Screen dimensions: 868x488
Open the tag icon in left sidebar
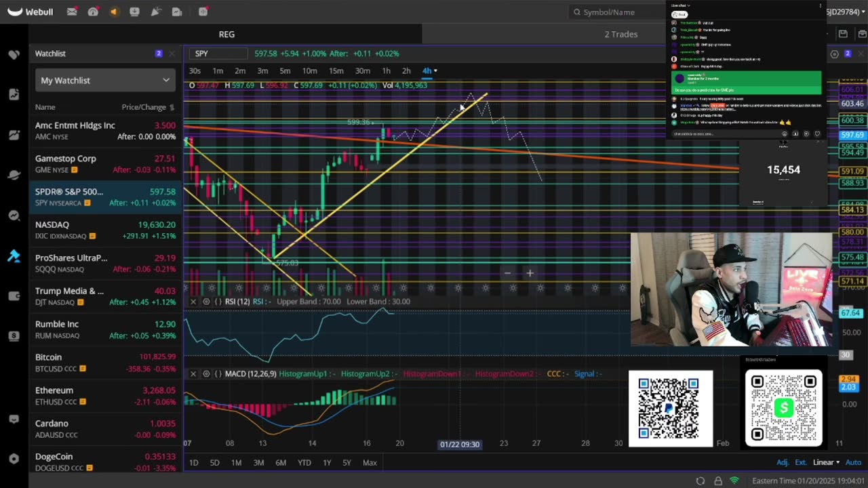pos(14,54)
